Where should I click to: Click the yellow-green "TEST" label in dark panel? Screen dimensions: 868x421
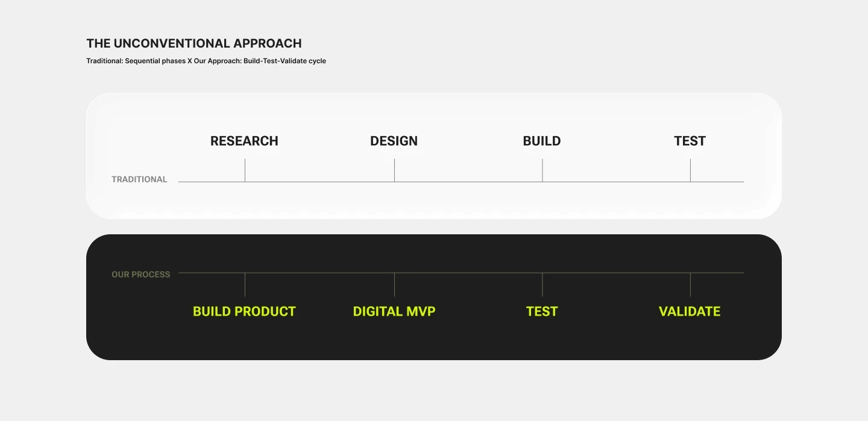(x=542, y=311)
